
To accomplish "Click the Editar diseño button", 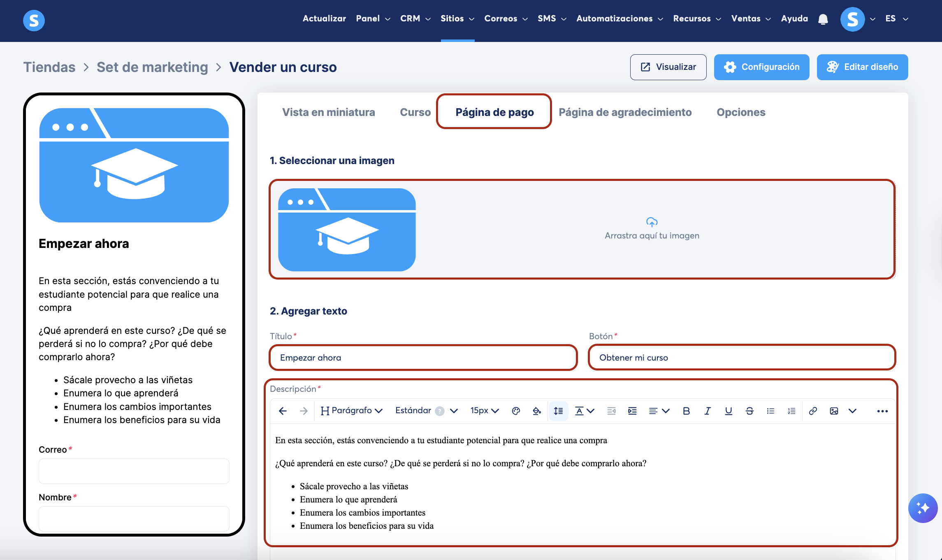I will tap(862, 67).
